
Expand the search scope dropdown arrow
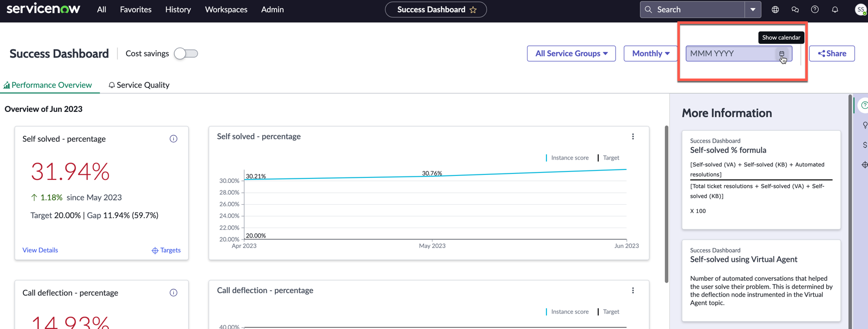point(753,9)
